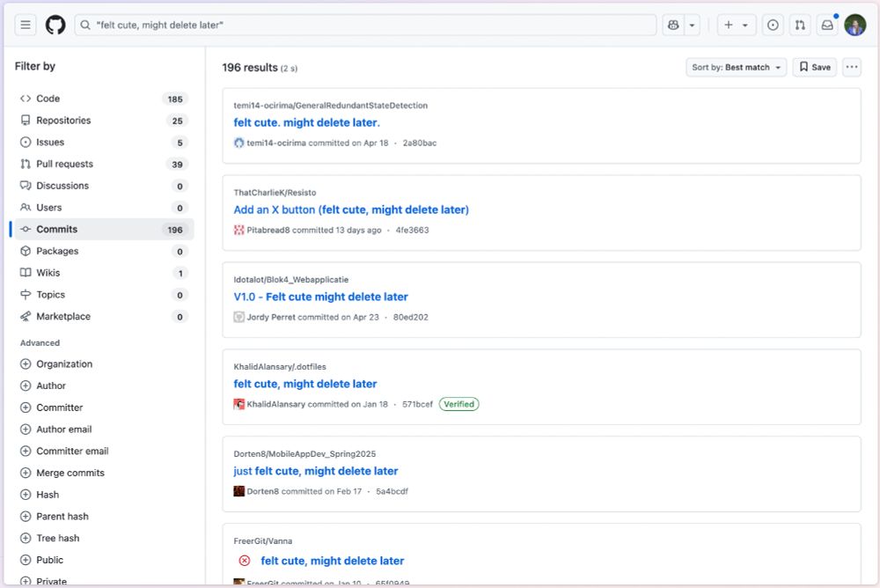This screenshot has width=880, height=588.
Task: Open commit hash 2a80bac
Action: [x=419, y=143]
